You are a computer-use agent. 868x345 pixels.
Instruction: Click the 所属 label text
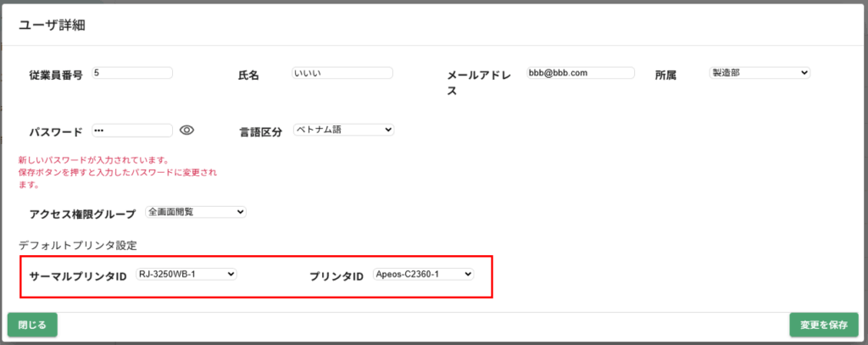665,75
